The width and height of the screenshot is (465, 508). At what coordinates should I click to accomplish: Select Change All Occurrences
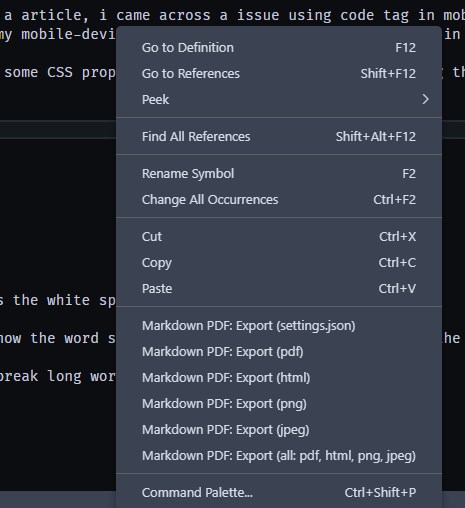(279, 200)
